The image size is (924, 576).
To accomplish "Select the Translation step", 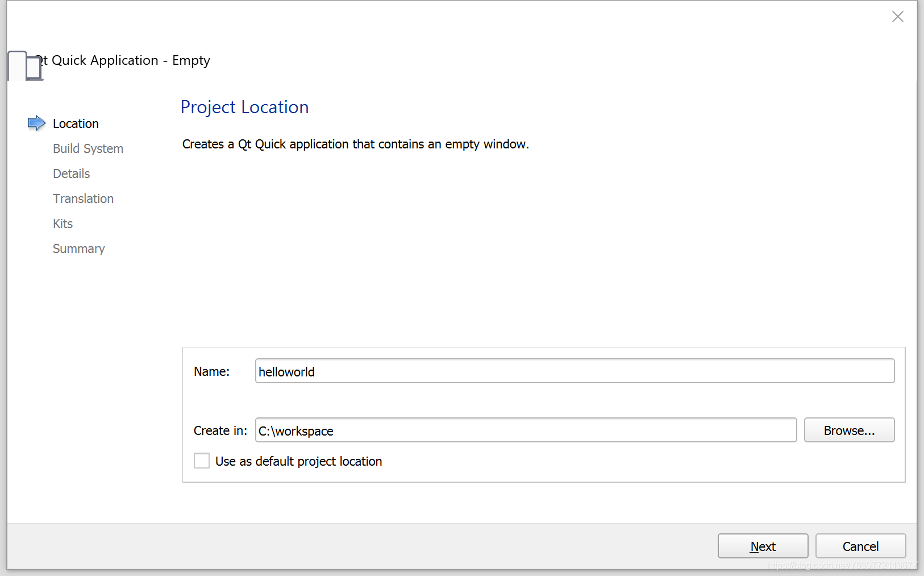I will pyautogui.click(x=84, y=198).
